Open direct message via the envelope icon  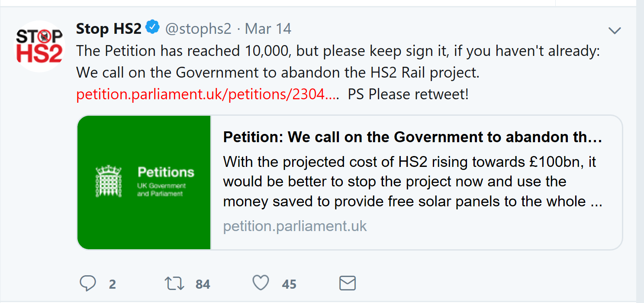pos(347,283)
